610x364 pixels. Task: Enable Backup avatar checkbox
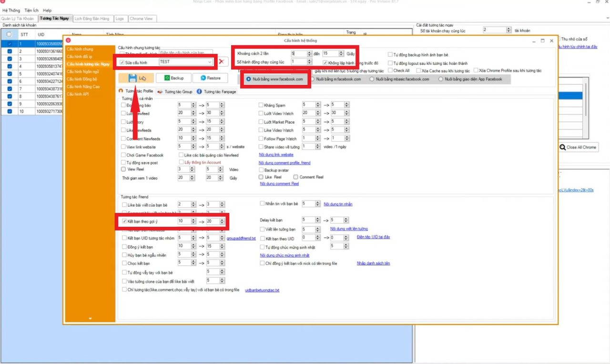(x=261, y=170)
